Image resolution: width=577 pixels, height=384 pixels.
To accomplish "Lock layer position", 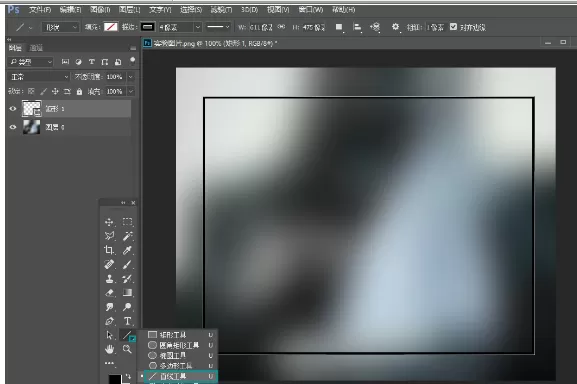I will [55, 91].
